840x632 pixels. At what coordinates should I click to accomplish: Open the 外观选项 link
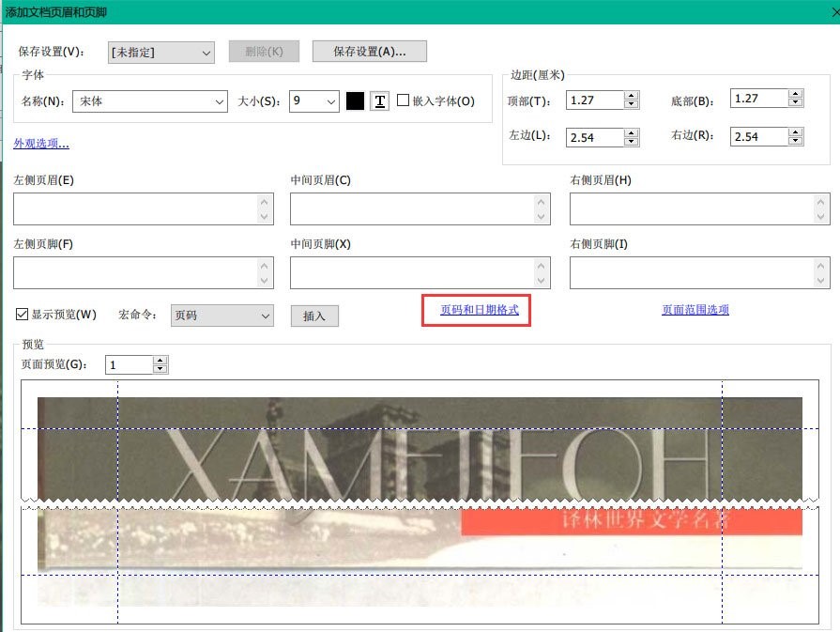[38, 142]
